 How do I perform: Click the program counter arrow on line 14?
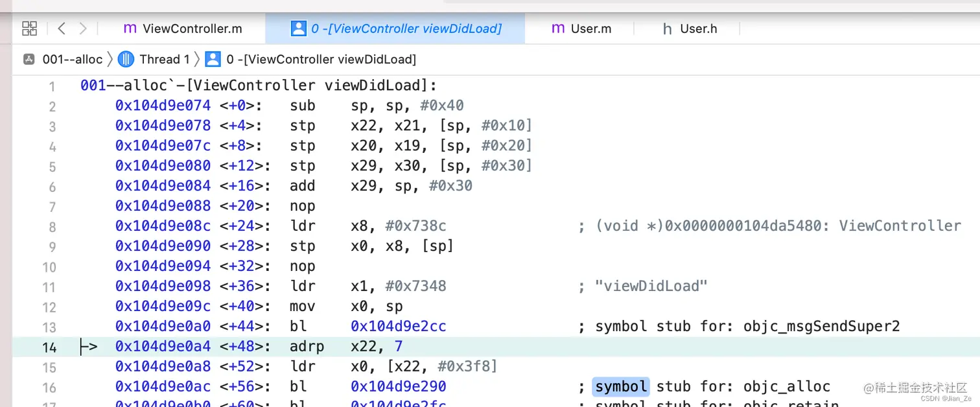point(88,347)
